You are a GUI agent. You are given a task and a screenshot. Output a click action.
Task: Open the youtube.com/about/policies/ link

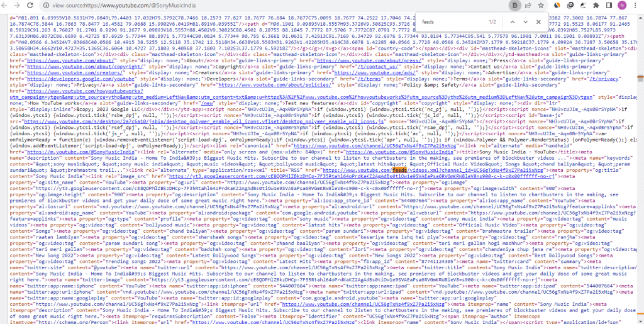point(275,85)
